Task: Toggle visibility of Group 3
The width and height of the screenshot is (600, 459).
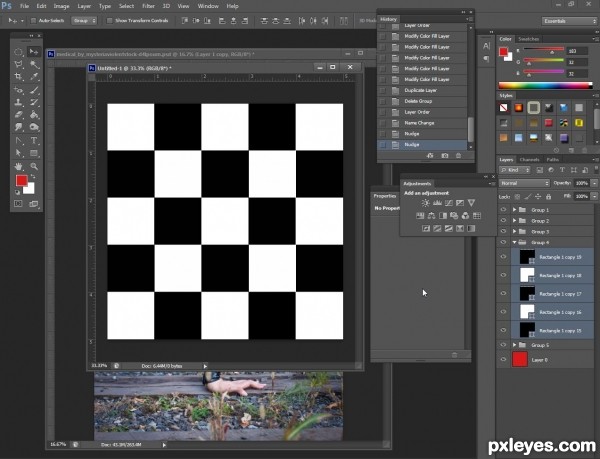Action: 503,231
